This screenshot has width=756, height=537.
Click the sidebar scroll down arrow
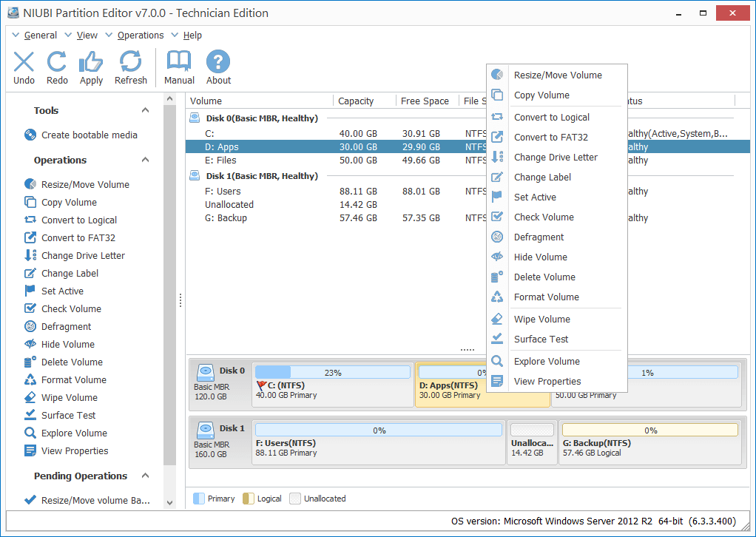point(169,502)
